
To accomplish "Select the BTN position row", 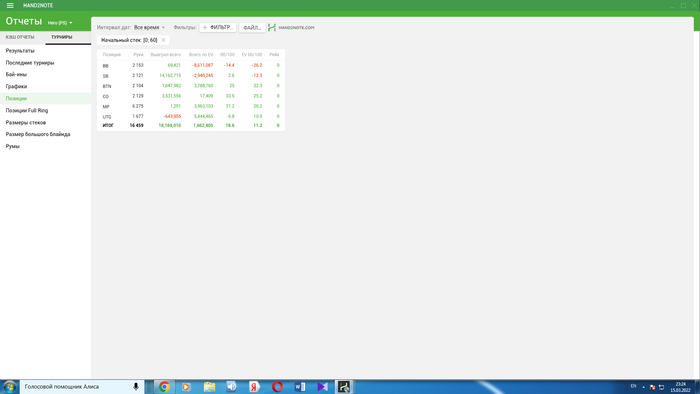I will (x=191, y=86).
